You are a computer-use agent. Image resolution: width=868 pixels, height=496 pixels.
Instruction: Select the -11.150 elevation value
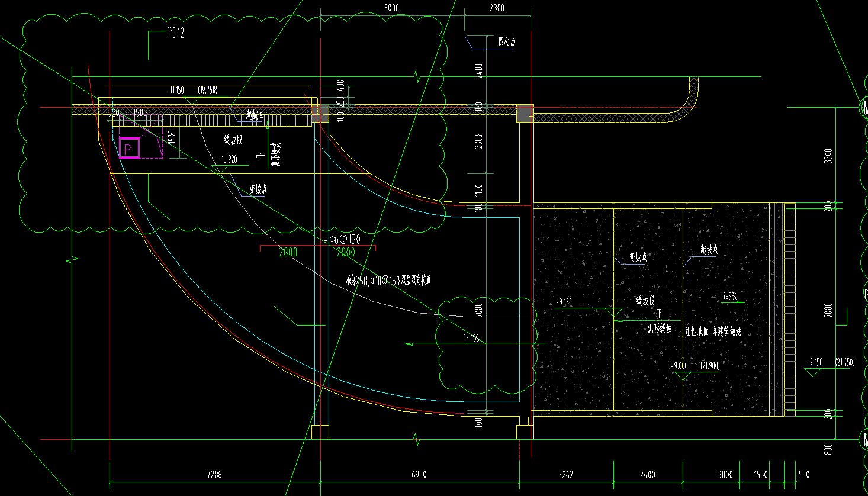pyautogui.click(x=176, y=90)
